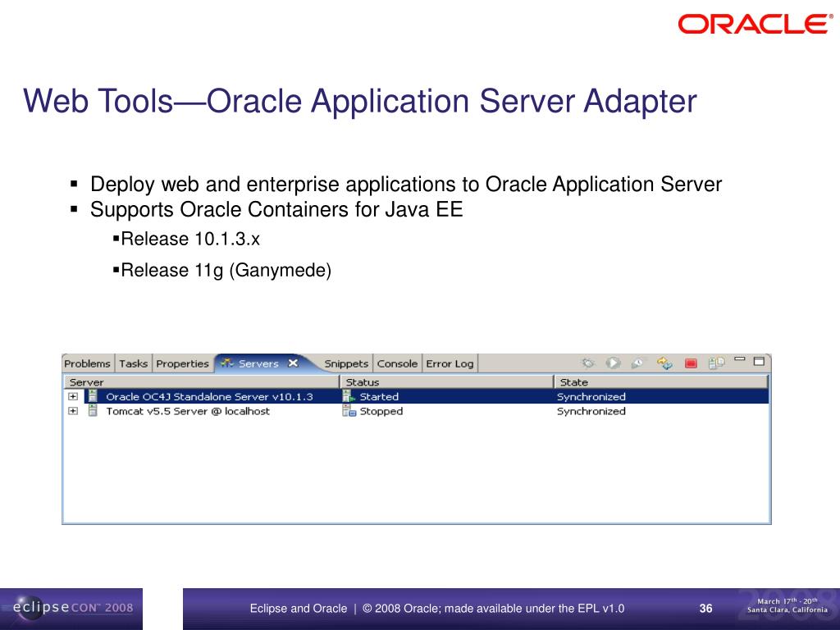
Task: Click Synchronized state in the Oracle row
Action: (591, 396)
